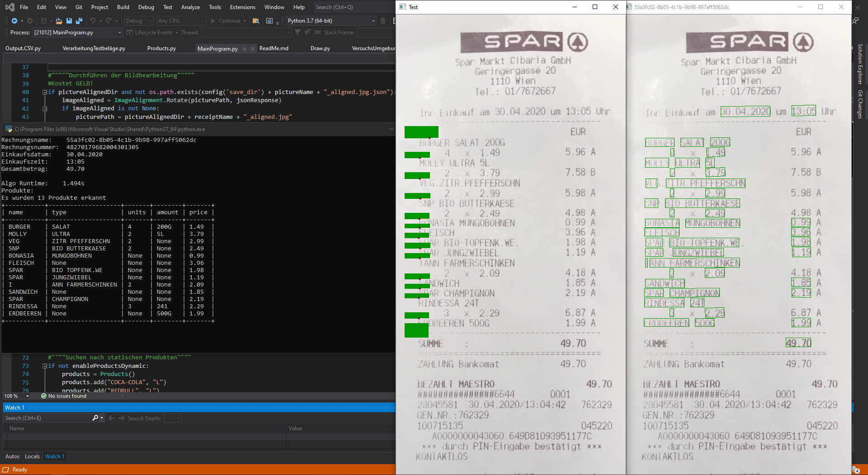The width and height of the screenshot is (868, 475).
Task: Click the Find in Files folder icon
Action: [x=256, y=21]
